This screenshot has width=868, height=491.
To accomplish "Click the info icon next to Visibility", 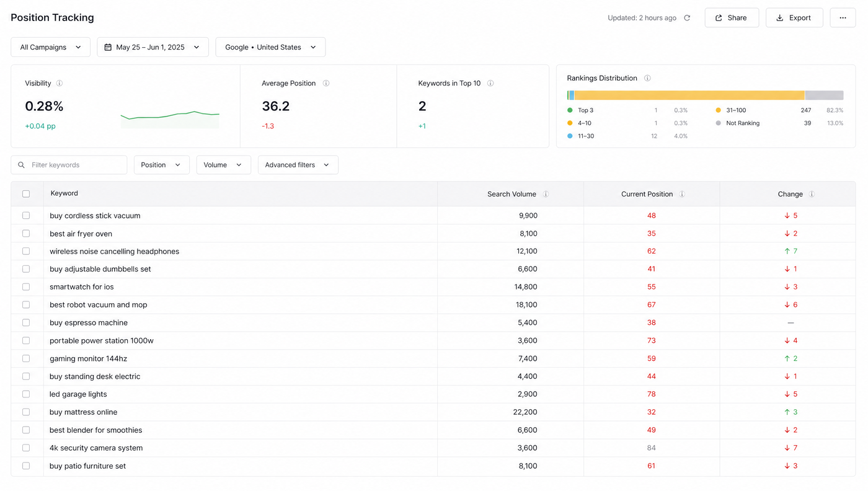I will [x=60, y=83].
